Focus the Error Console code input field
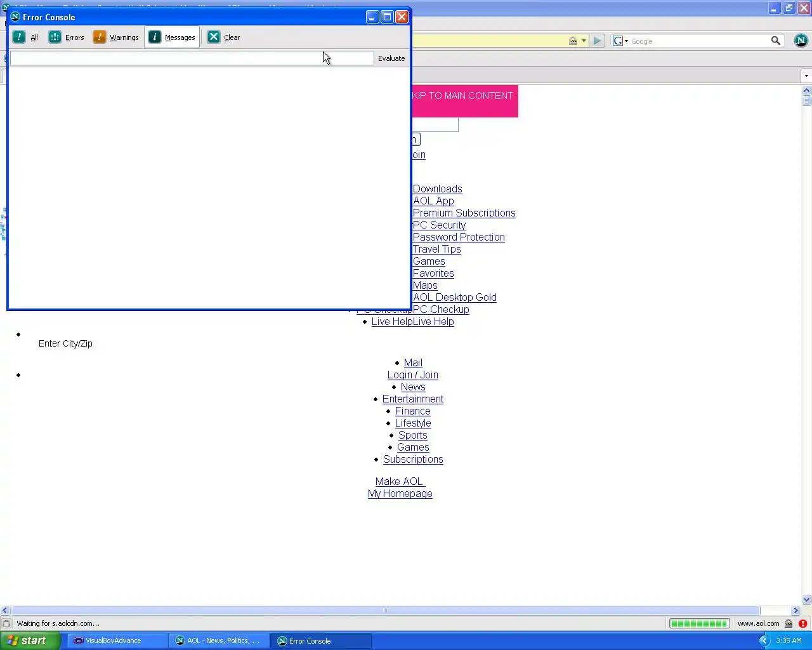The image size is (812, 650). (x=192, y=58)
